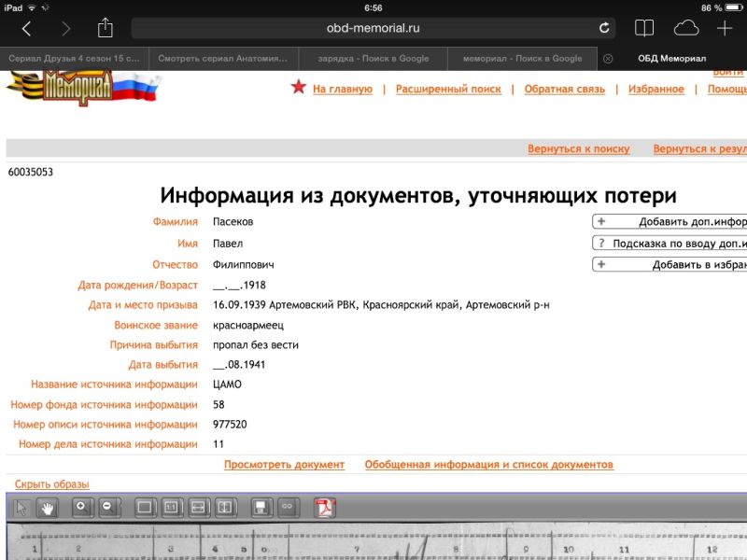Click patronymic value Филиппович

pyautogui.click(x=243, y=264)
